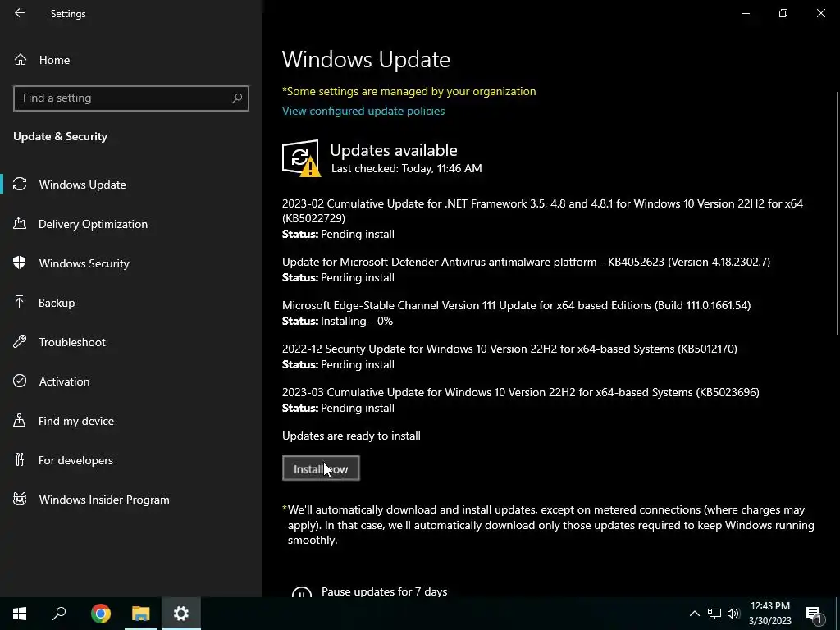
Task: Click the For developers tools icon
Action: tap(20, 459)
